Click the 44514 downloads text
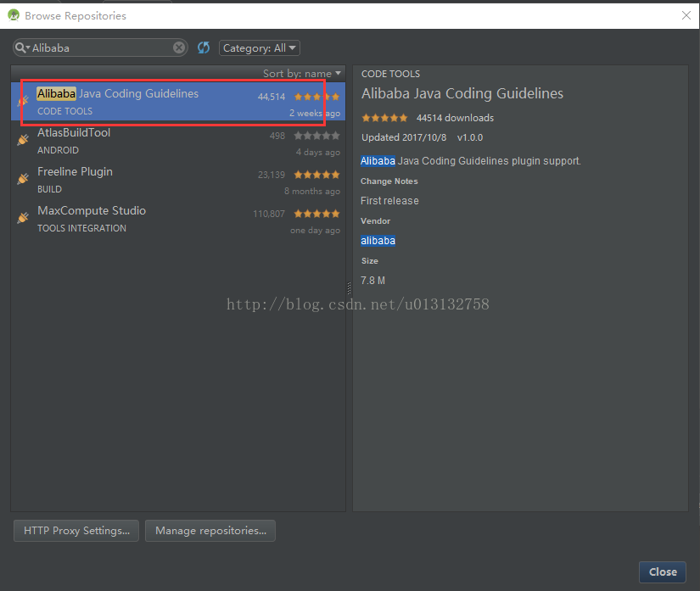 455,118
